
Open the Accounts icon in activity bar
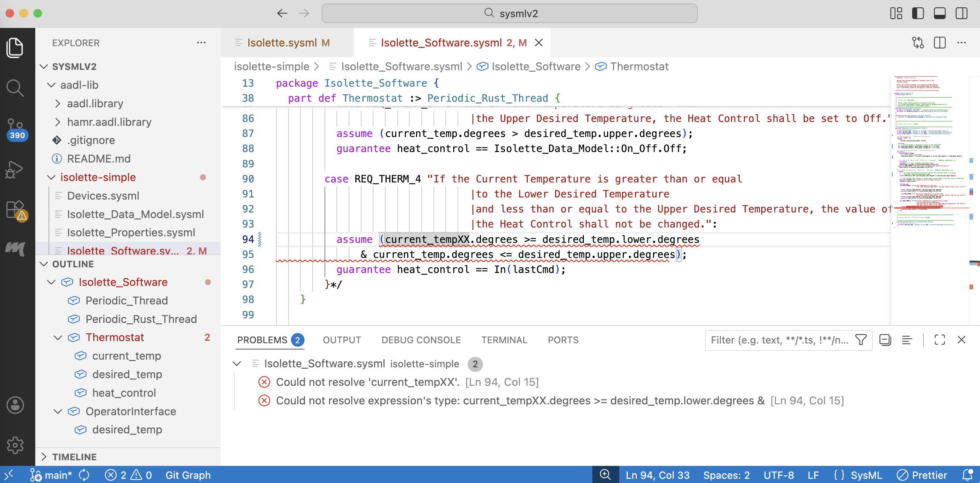[15, 405]
